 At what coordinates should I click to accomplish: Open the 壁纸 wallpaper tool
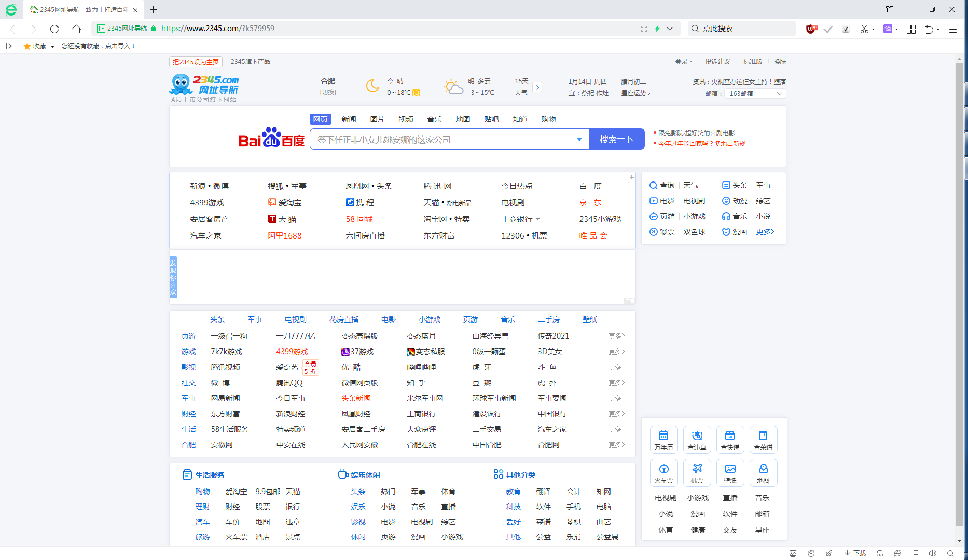730,473
